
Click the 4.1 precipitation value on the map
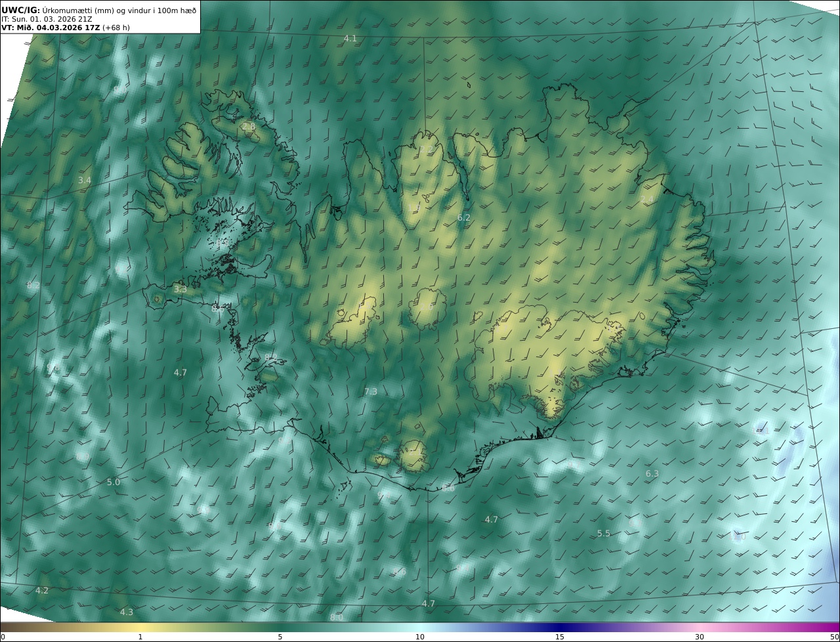(350, 39)
